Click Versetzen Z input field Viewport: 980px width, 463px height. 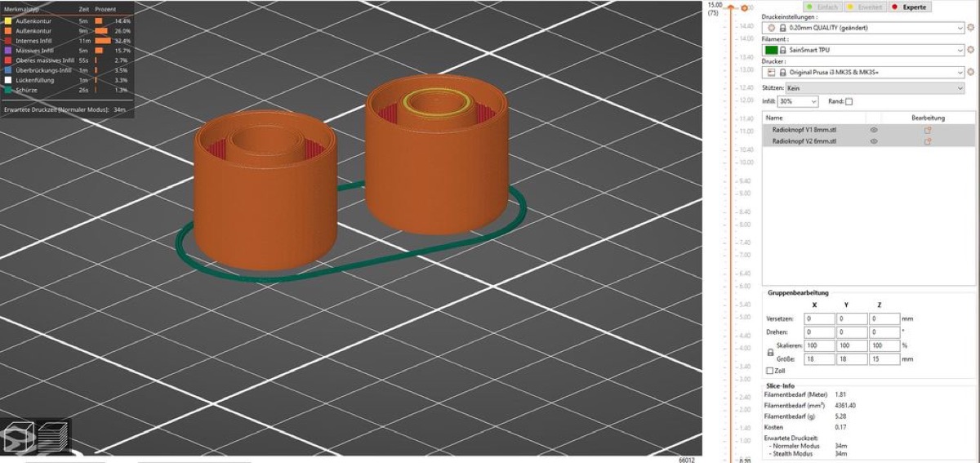(884, 319)
